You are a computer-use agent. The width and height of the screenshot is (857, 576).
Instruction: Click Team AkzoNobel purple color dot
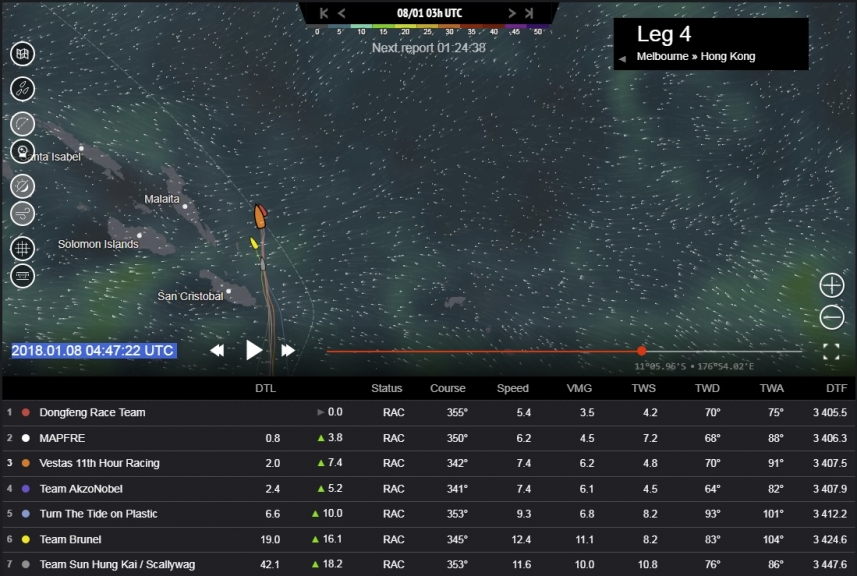26,489
